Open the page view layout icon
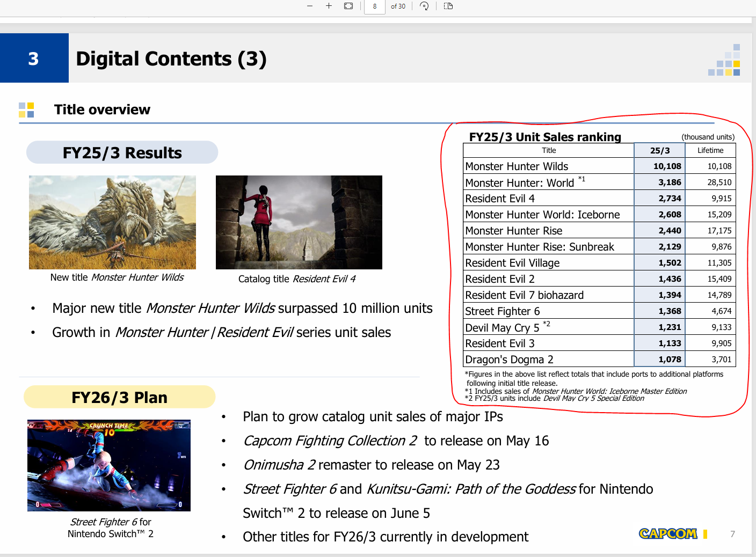 coord(448,6)
